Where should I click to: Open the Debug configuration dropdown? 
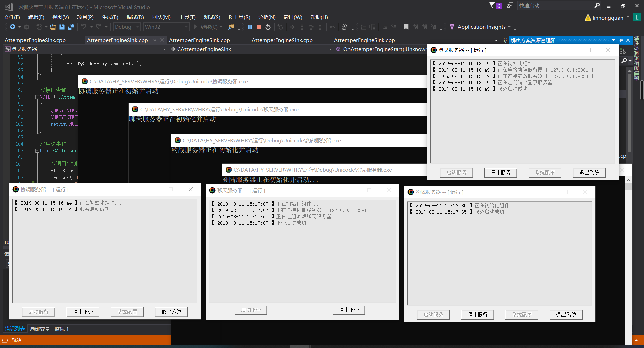point(127,27)
